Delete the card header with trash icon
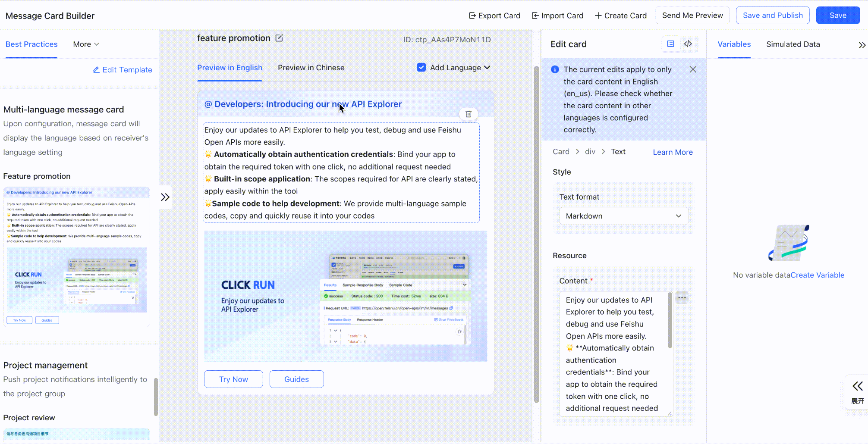This screenshot has height=444, width=868. pos(468,114)
